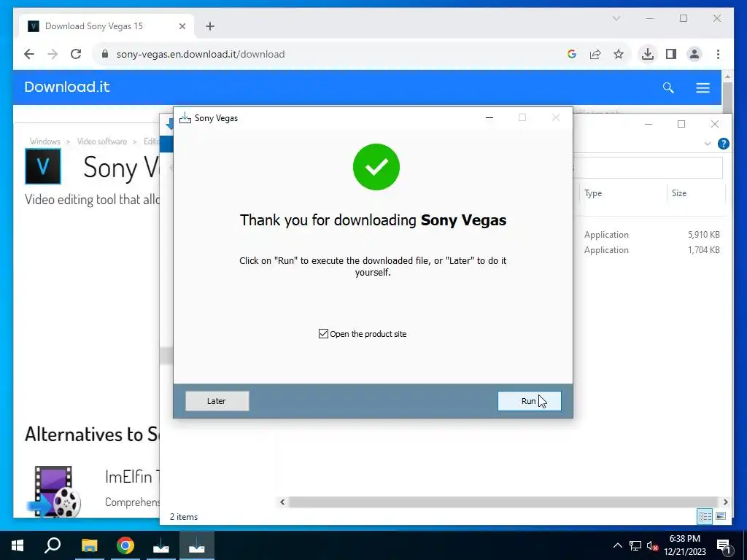
Task: Show hidden system tray icons
Action: tap(617, 545)
